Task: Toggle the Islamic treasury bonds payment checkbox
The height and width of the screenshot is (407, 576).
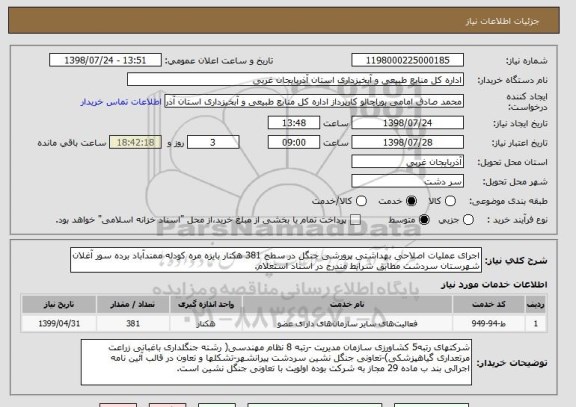Action: point(355,220)
